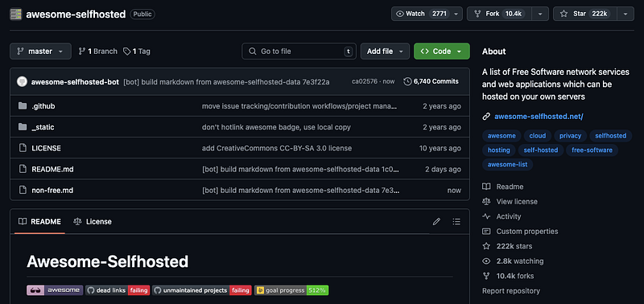Open commit 'add CreativeCommons CC-BY-SA 3.0 license'

277,148
